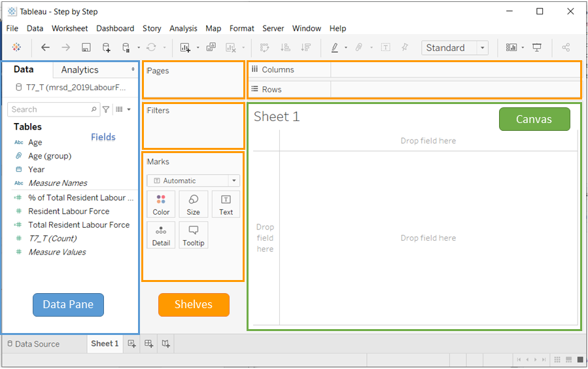This screenshot has height=369, width=588.
Task: Open the Analysis menu
Action: pyautogui.click(x=183, y=29)
